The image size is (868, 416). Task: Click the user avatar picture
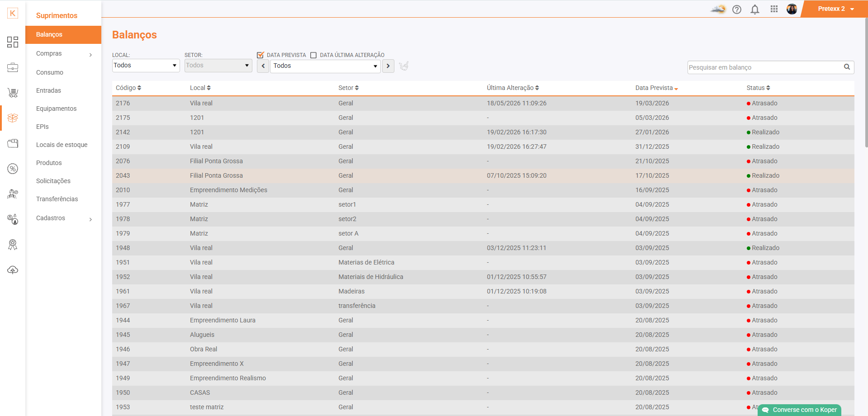(792, 9)
